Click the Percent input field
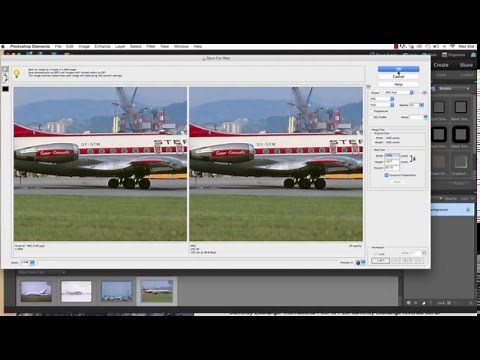Screen dimensions: 480x360 (x=392, y=168)
